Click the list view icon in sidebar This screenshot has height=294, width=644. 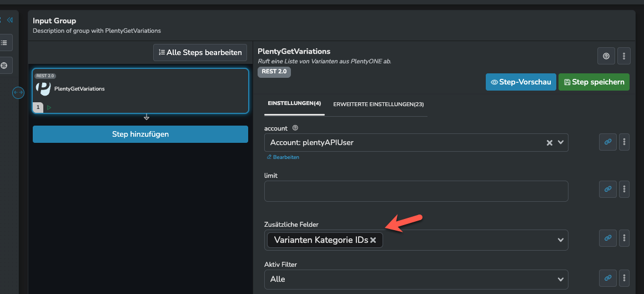point(4,42)
